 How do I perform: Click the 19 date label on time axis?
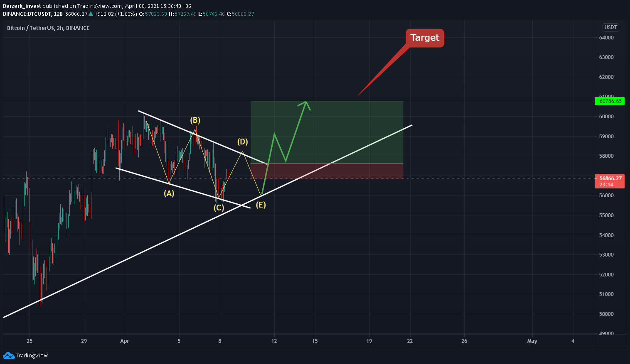(x=369, y=341)
